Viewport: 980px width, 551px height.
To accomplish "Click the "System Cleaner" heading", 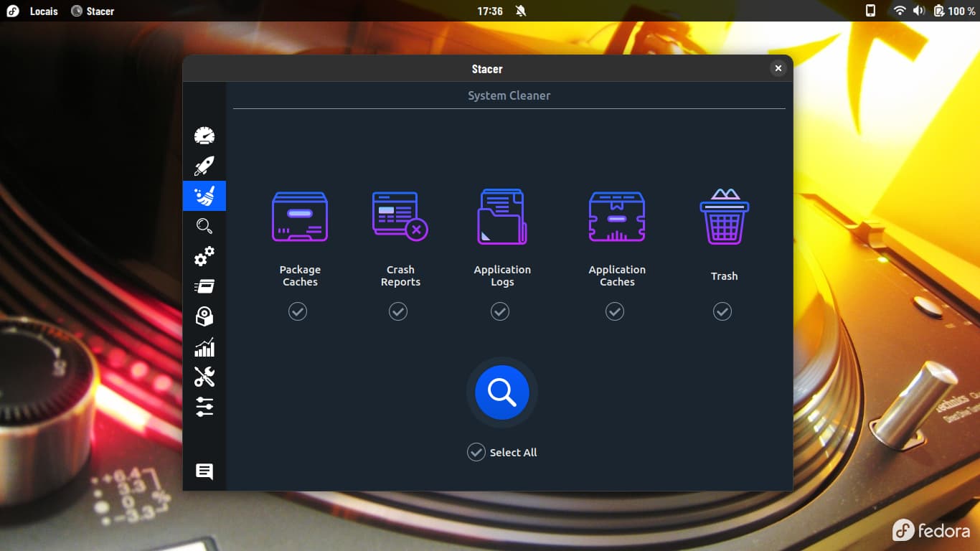I will [509, 95].
